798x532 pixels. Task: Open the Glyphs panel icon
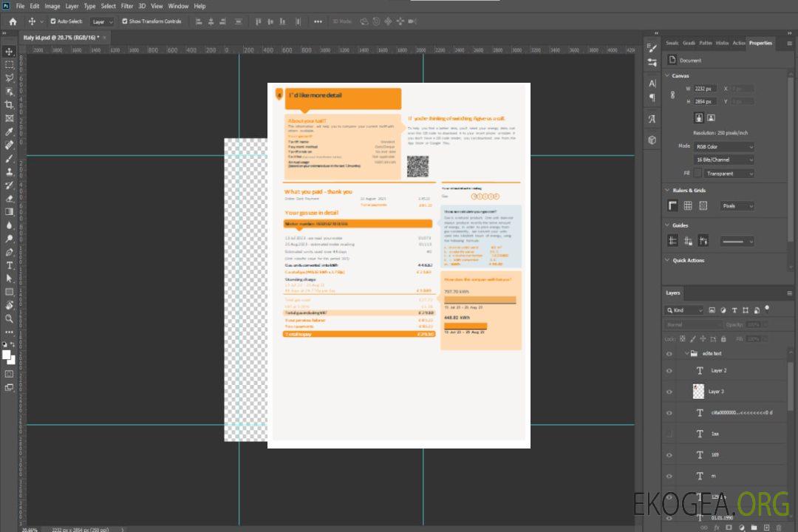(652, 118)
